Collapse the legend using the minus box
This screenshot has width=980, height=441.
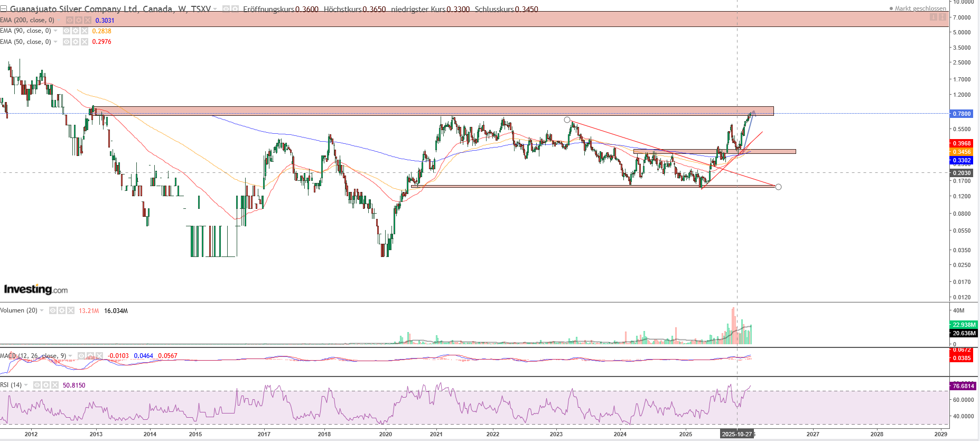[3, 9]
